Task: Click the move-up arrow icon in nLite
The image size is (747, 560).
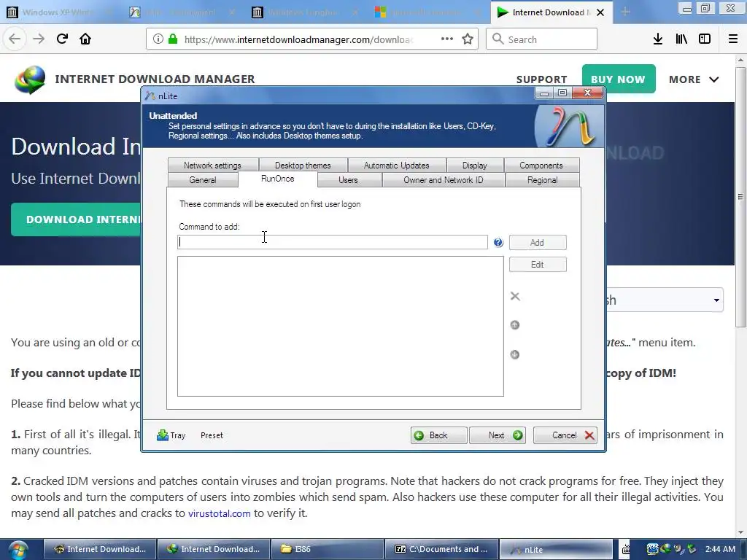Action: (514, 324)
